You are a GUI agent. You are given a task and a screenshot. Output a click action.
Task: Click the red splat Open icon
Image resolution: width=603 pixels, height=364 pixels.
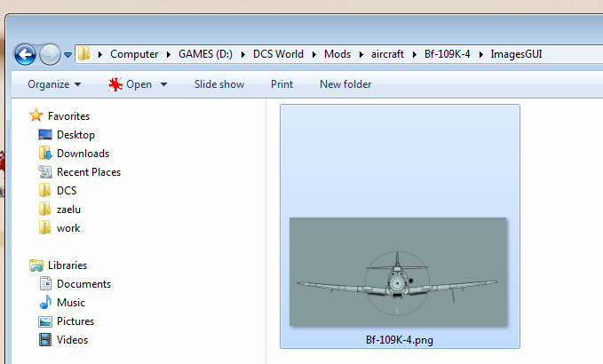pyautogui.click(x=115, y=84)
